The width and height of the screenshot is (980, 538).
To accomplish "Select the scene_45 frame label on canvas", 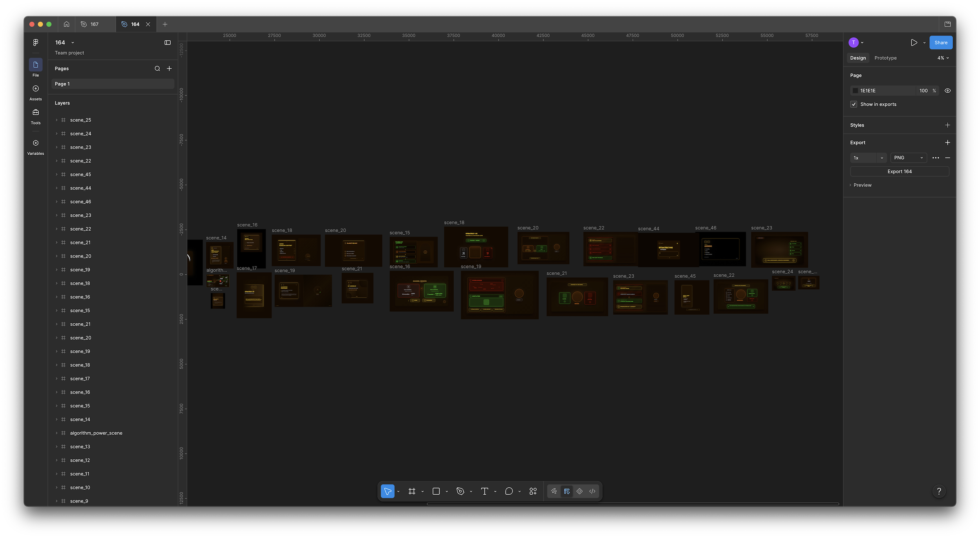I will tap(685, 276).
